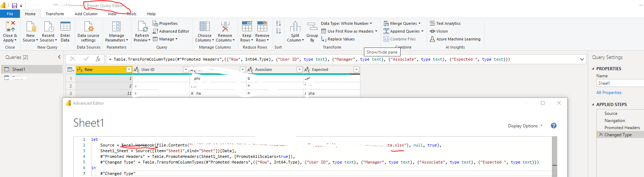This screenshot has height=177, width=644.
Task: Open Data Type: Whole Number dropdown
Action: [x=347, y=23]
